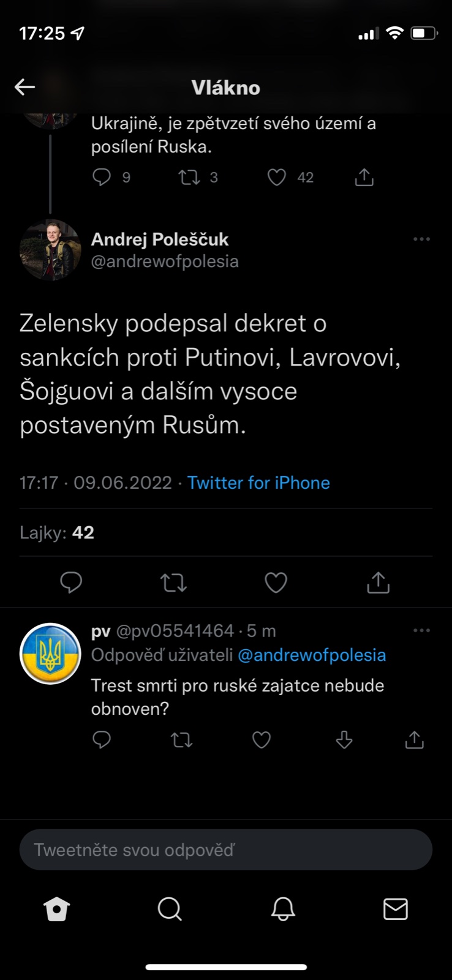This screenshot has height=980, width=452.
Task: Share pv's reply tweet
Action: point(415,740)
